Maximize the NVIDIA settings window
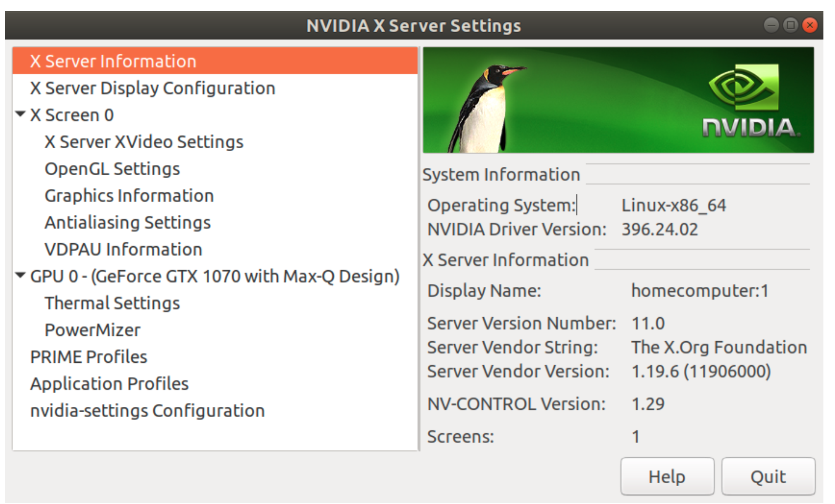This screenshot has width=835, height=504. (790, 25)
